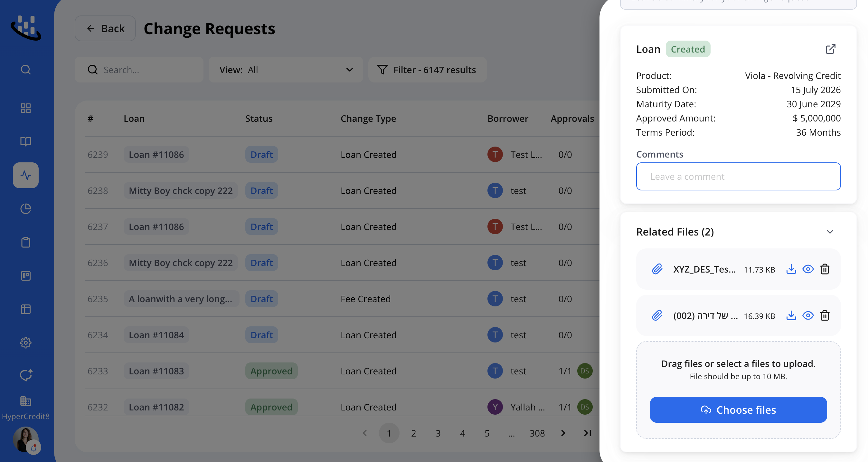
Task: Click the paperclip icon of 16.39 KB file
Action: coord(657,316)
